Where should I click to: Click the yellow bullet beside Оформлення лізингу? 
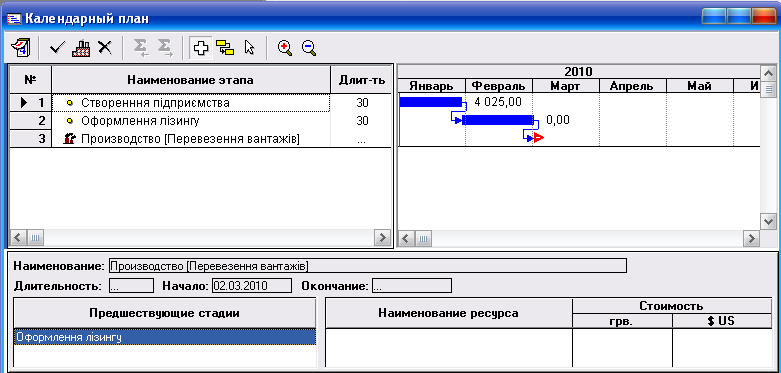pos(70,121)
